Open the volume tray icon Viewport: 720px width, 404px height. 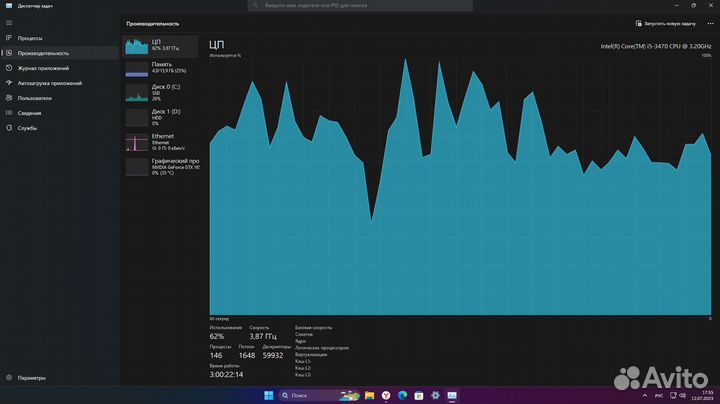point(682,395)
